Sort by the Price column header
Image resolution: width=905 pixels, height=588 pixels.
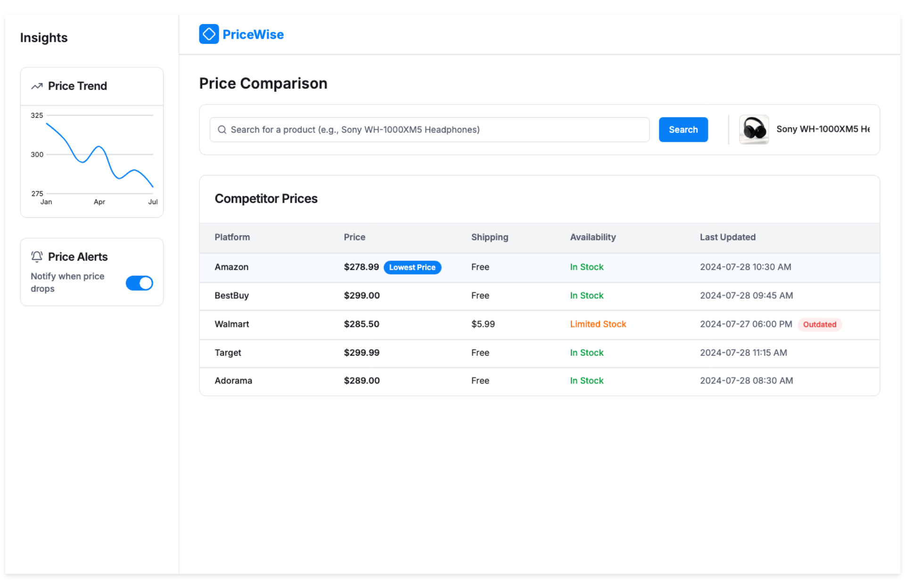354,237
